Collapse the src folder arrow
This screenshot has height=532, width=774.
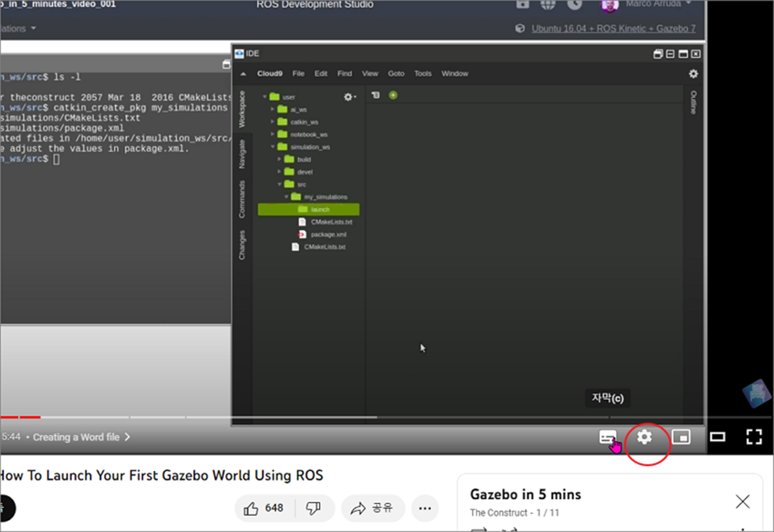[279, 184]
